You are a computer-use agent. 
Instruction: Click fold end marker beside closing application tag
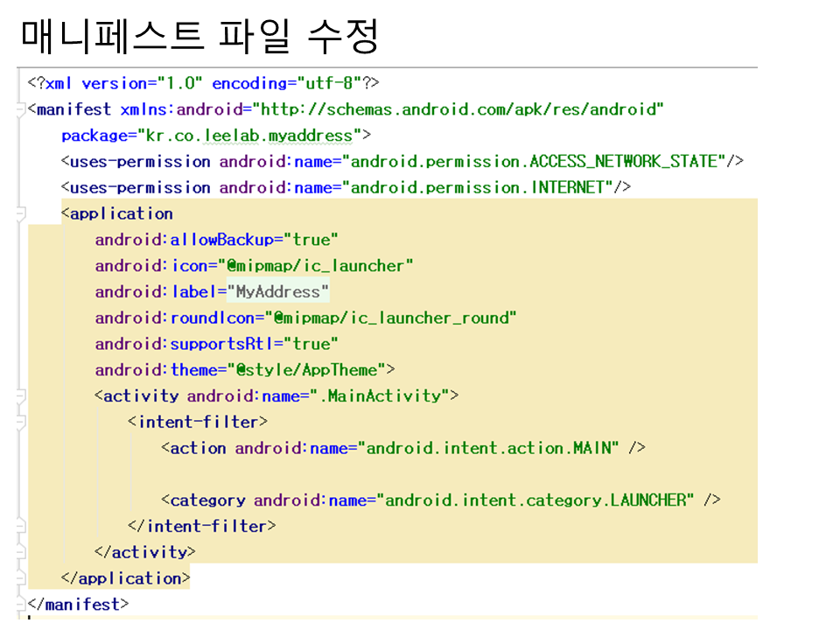[x=20, y=579]
